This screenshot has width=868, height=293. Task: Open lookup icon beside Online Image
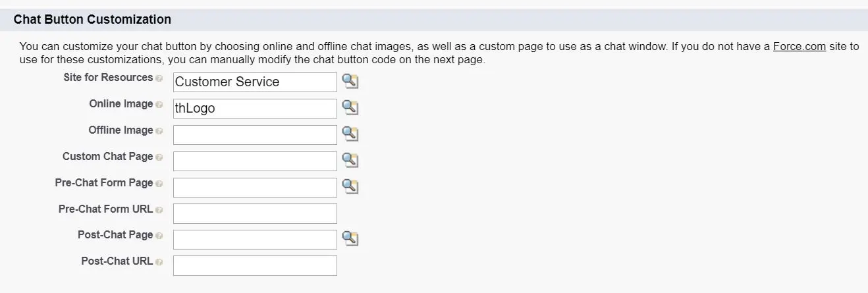pos(350,108)
